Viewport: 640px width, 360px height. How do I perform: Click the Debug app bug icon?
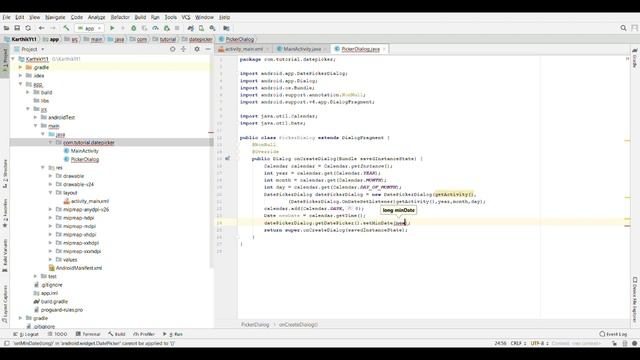tap(133, 28)
